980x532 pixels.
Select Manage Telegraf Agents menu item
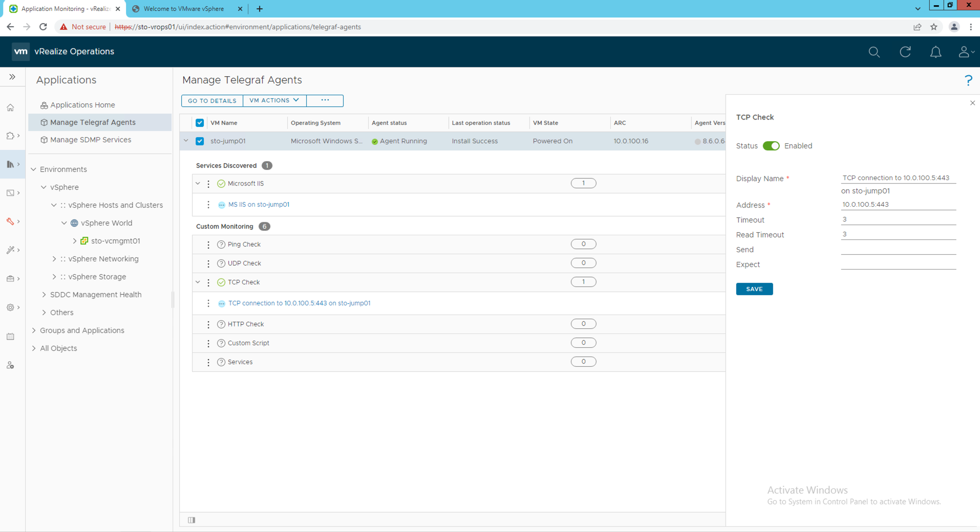tap(100, 122)
